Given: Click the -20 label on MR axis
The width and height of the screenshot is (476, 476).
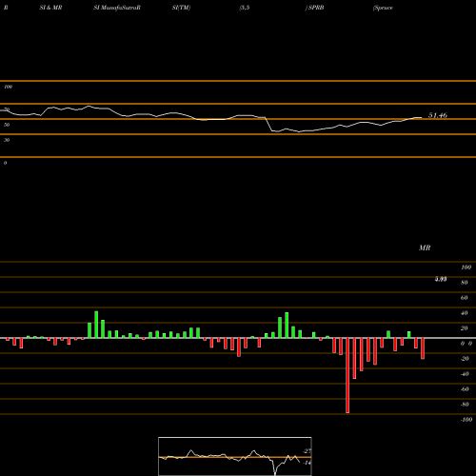Looking at the screenshot, I should tap(465, 359).
